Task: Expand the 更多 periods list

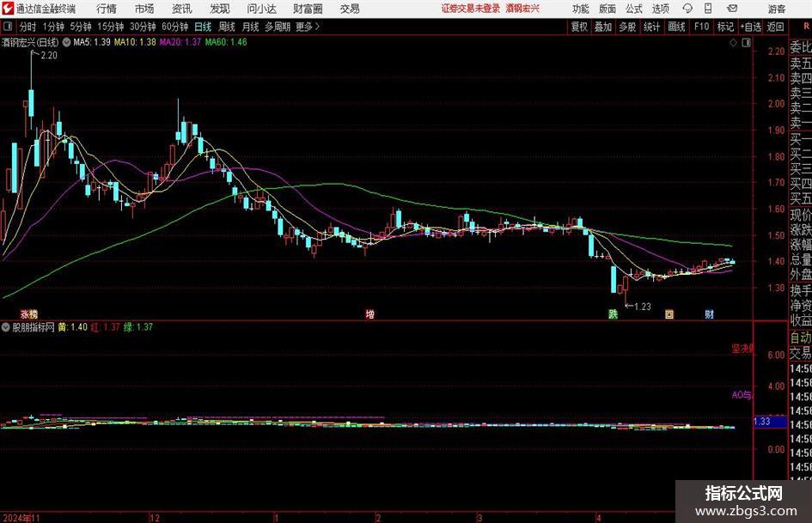Action: (308, 27)
